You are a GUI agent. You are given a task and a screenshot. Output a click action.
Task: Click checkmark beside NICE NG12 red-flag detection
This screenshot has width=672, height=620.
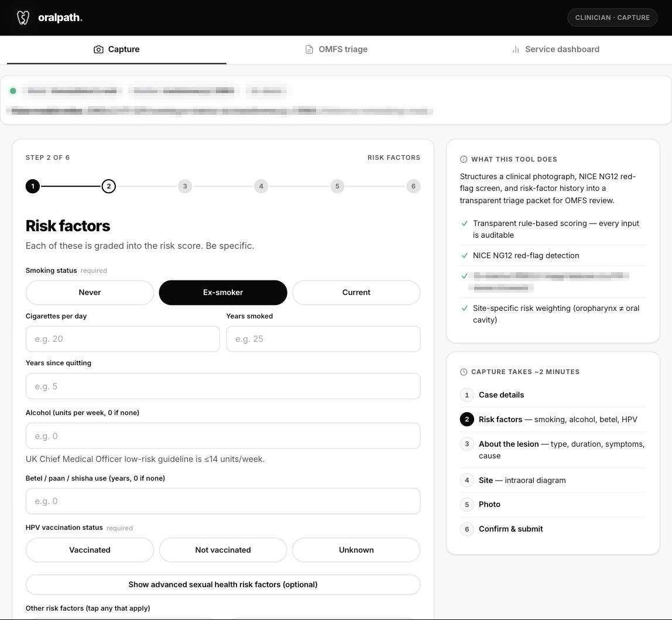(x=465, y=255)
